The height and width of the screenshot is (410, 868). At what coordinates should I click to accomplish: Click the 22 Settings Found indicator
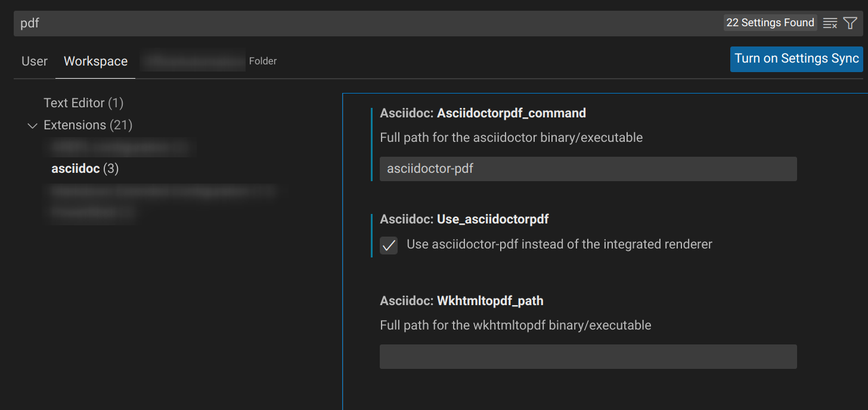click(770, 22)
